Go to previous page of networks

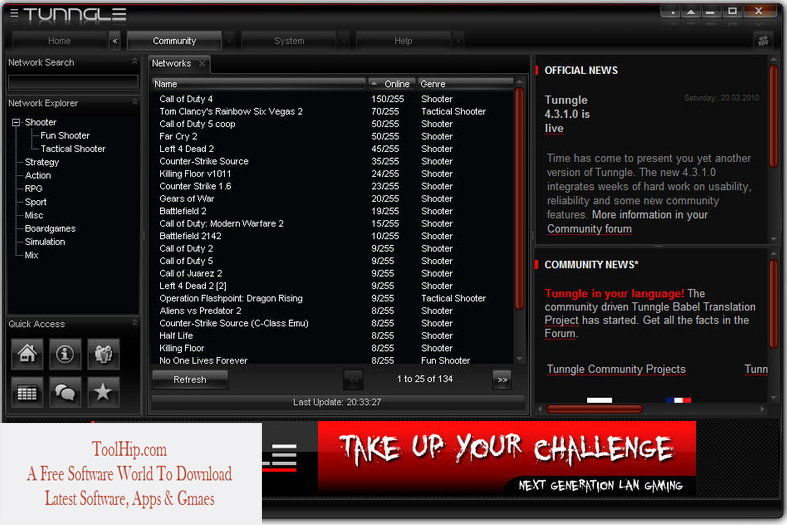[353, 379]
